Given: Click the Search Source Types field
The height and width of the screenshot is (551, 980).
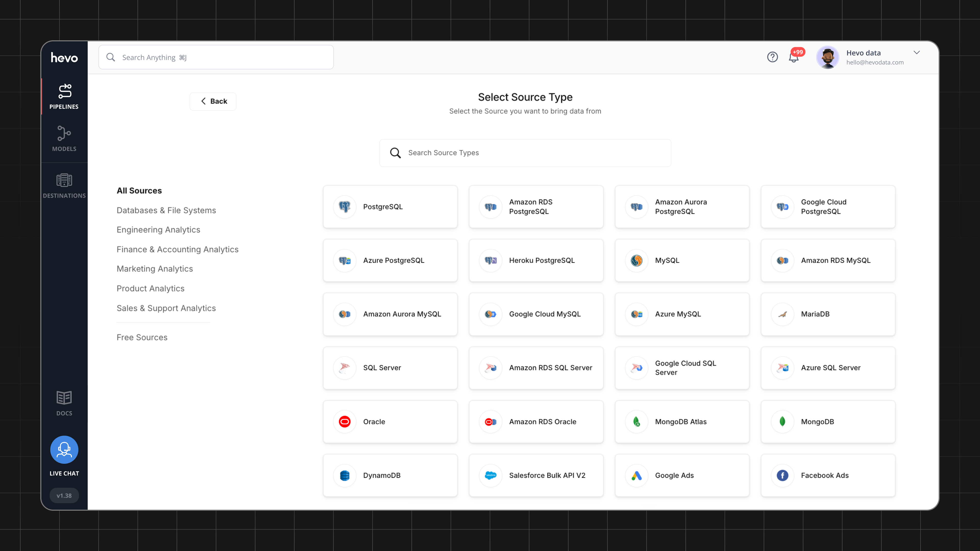Looking at the screenshot, I should (x=525, y=153).
